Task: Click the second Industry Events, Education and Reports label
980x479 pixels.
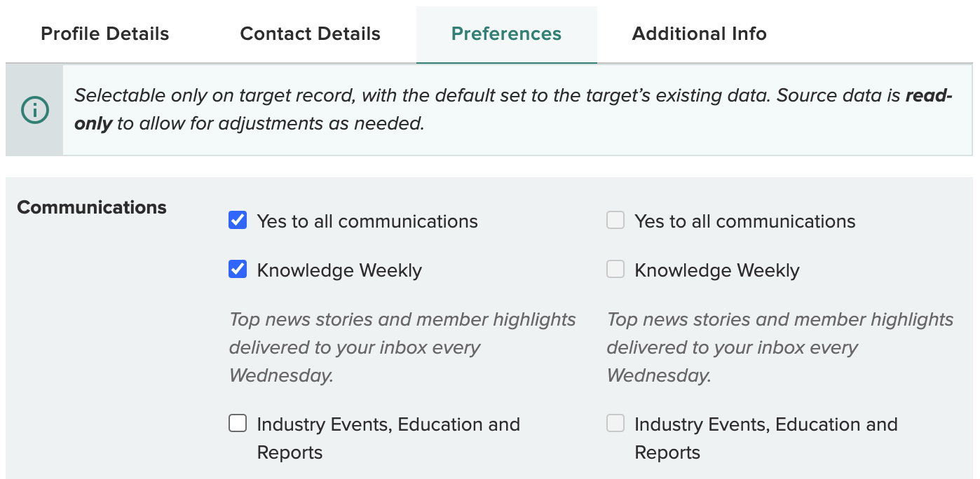Action: tap(766, 438)
